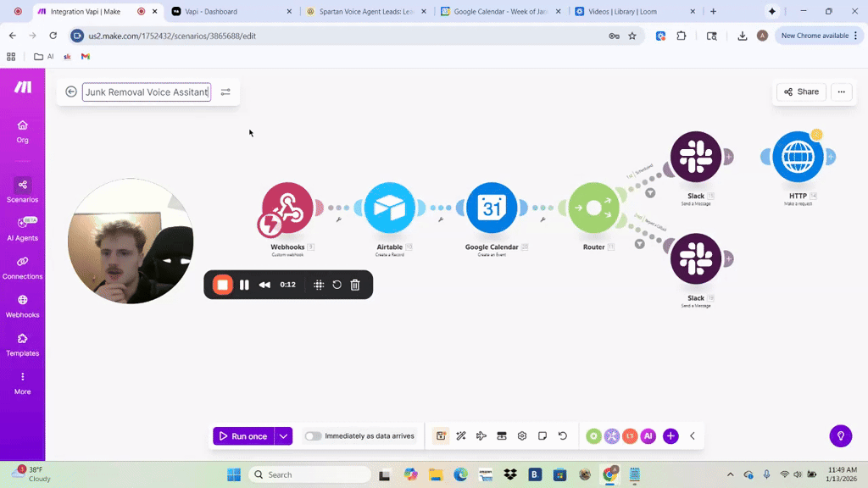
Task: Open the notes icon in bottom toolbar
Action: 542,436
